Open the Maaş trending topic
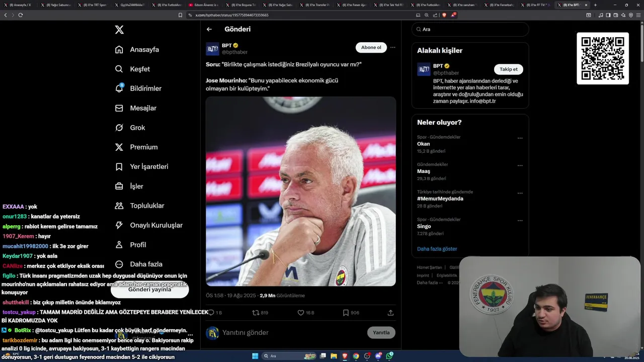The width and height of the screenshot is (644, 362). [x=424, y=171]
